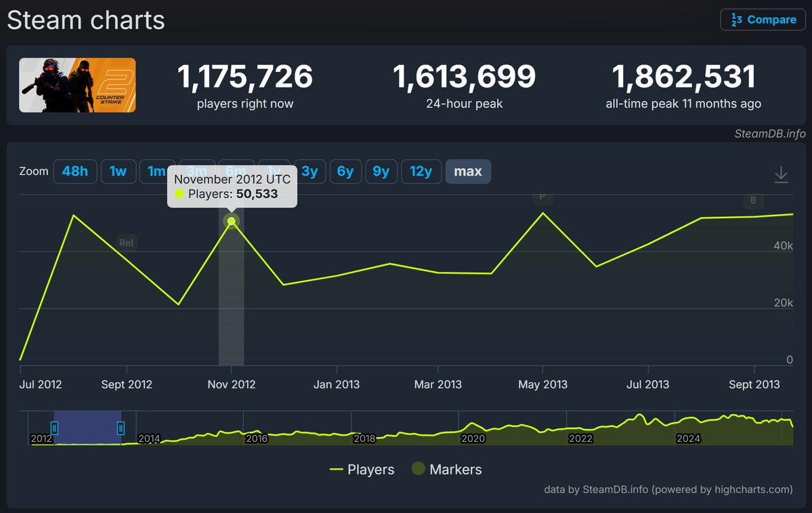Viewport: 812px width, 513px height.
Task: Set zoom to 9y
Action: (x=381, y=171)
